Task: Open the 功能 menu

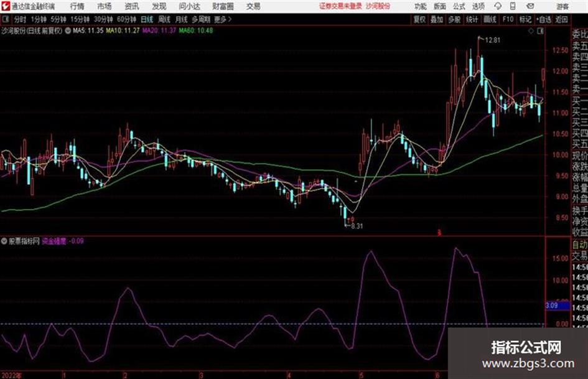Action: (421, 6)
